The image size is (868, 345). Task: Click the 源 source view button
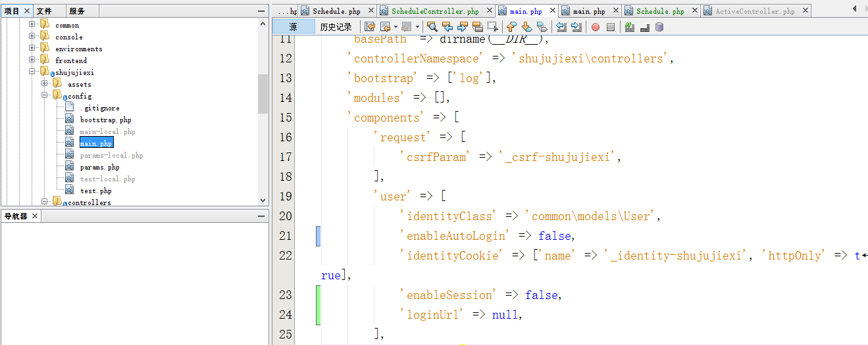pos(293,27)
